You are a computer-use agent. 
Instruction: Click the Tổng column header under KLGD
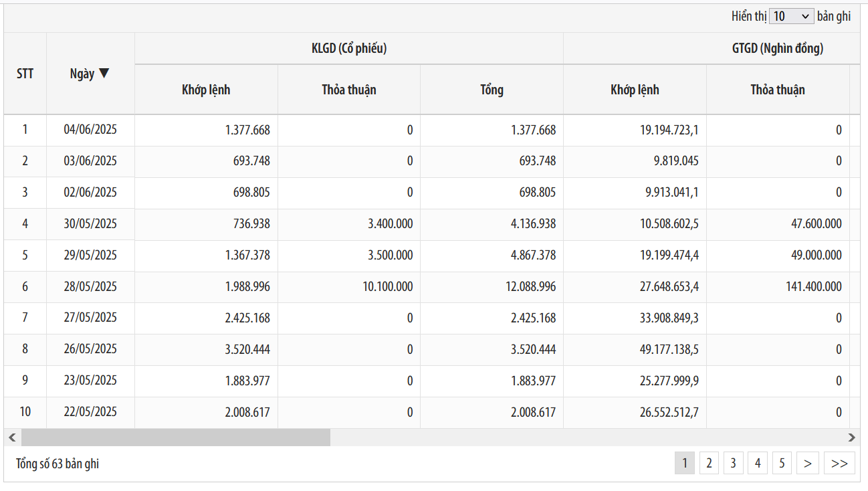click(492, 90)
